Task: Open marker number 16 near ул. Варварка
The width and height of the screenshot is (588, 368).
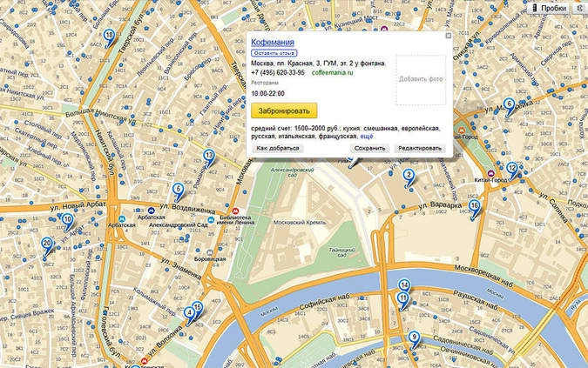Action: [x=475, y=206]
